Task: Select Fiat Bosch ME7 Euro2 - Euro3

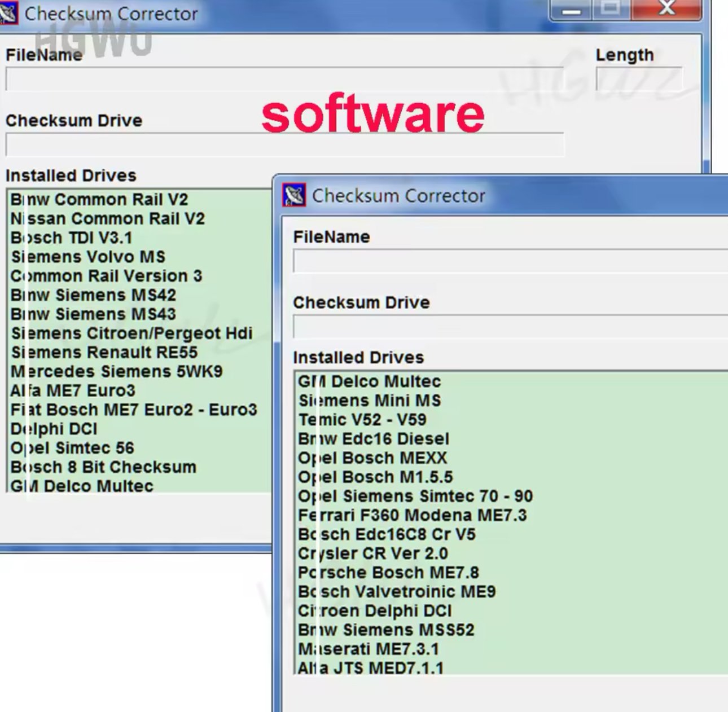Action: (134, 410)
